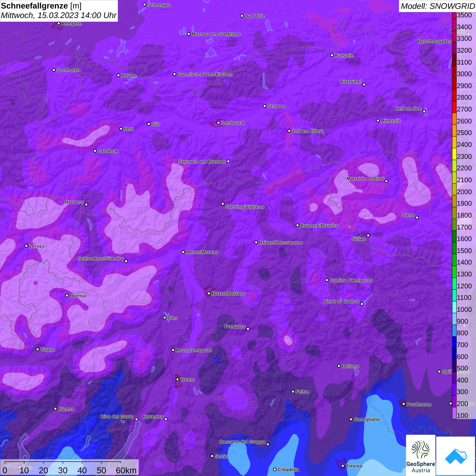
Task: Click the Kempten city marker
Action: (x=58, y=23)
